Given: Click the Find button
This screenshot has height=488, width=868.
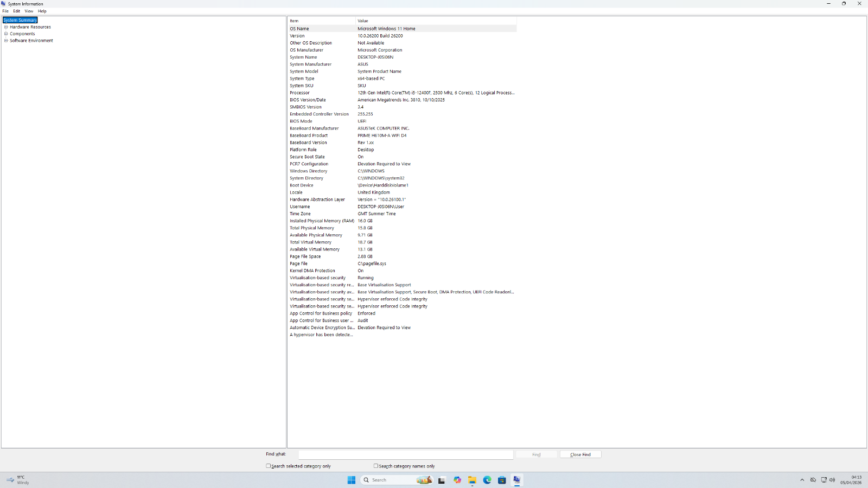Looking at the screenshot, I should [537, 454].
